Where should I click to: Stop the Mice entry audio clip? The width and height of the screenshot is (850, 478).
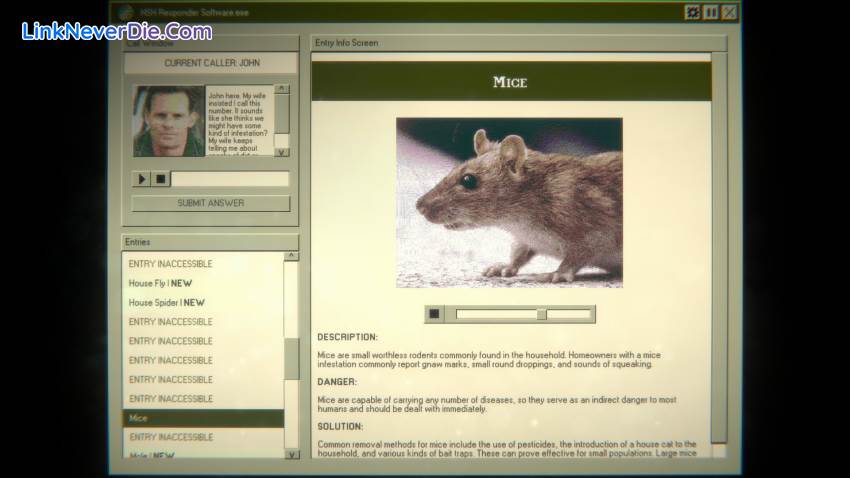pyautogui.click(x=434, y=314)
